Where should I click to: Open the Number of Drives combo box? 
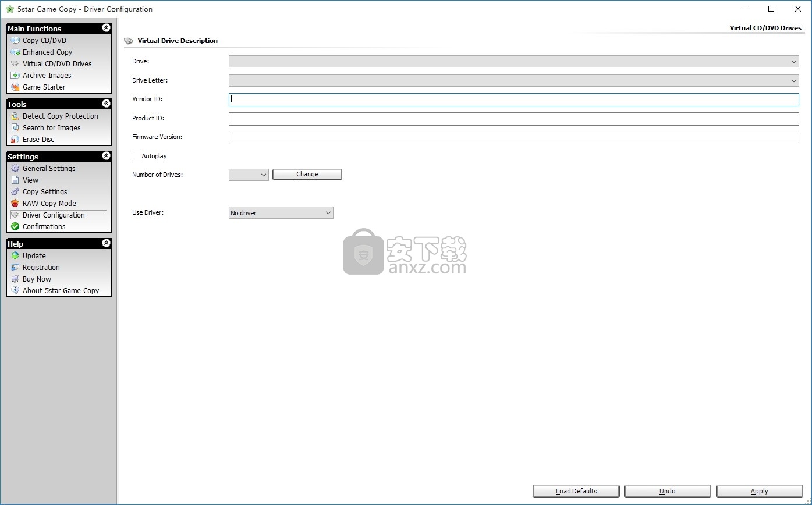pos(249,175)
